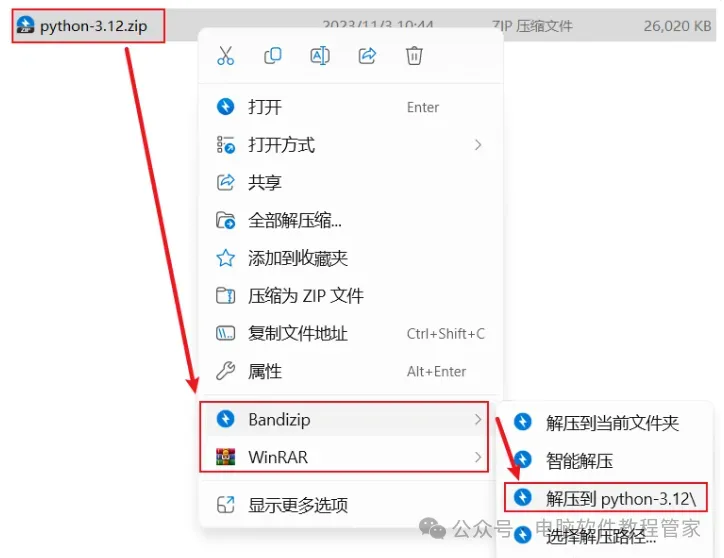Screen dimensions: 724x558
Task: Expand the 打开方式 submenu arrow
Action: coord(478,145)
